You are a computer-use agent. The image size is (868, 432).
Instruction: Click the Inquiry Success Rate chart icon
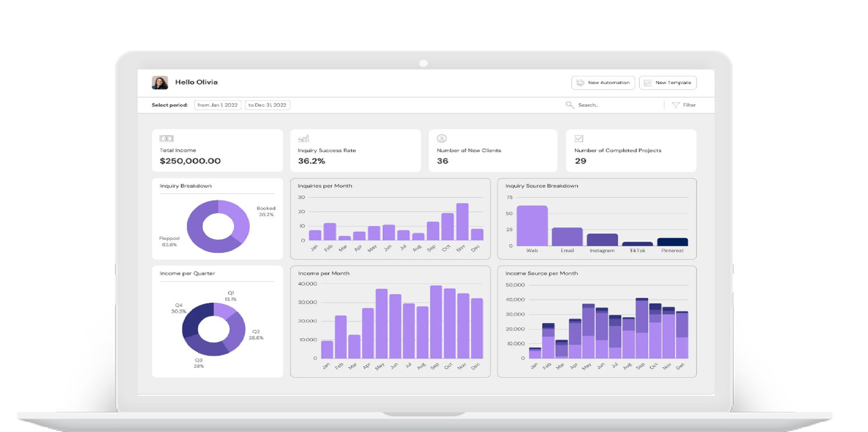303,138
